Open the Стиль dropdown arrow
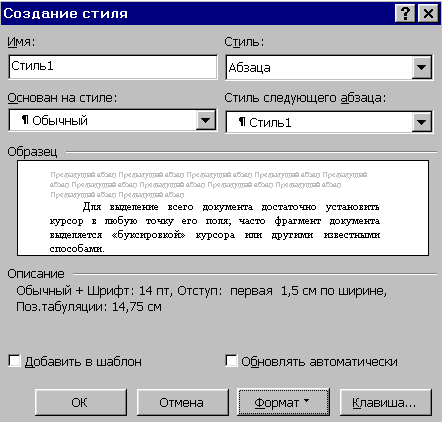 click(x=422, y=67)
